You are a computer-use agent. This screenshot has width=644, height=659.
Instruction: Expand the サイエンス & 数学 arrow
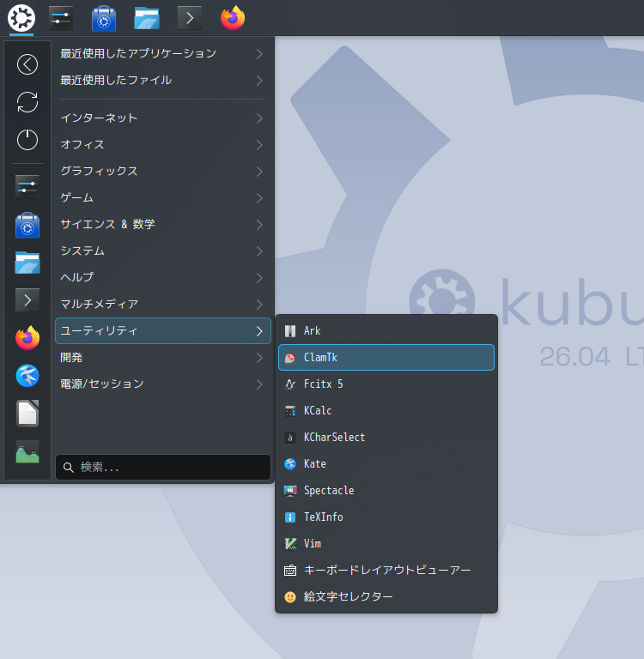click(259, 225)
